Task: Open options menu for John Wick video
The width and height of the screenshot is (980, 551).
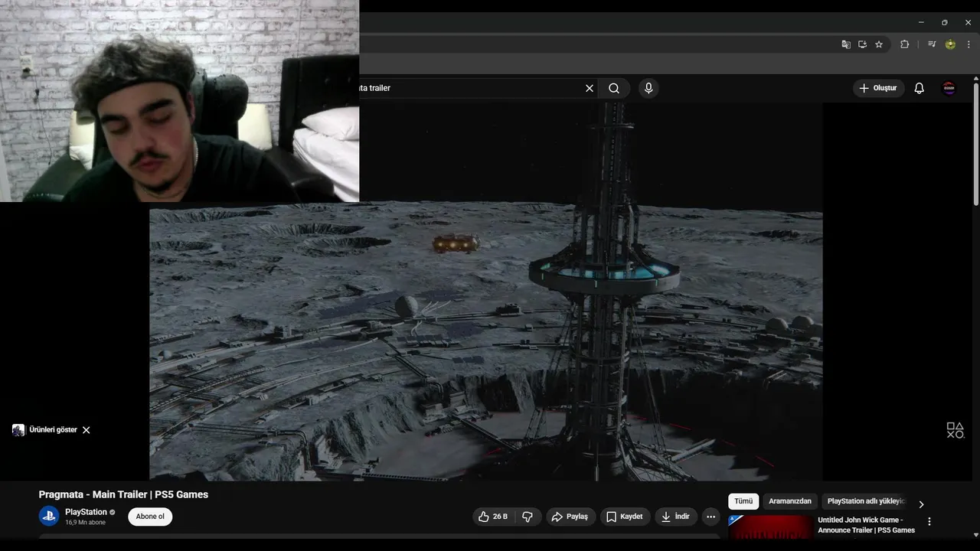Action: [x=929, y=522]
